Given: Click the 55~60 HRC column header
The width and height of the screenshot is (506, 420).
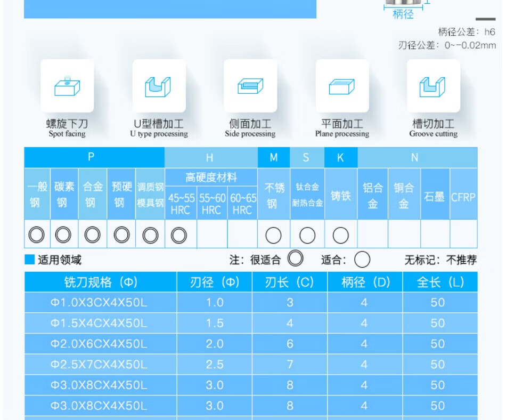Looking at the screenshot, I should (x=212, y=203).
